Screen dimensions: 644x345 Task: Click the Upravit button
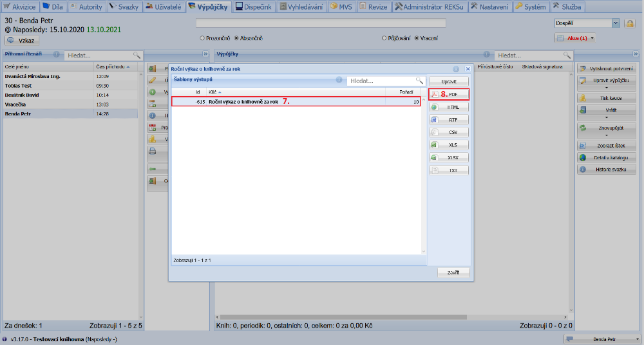449,81
